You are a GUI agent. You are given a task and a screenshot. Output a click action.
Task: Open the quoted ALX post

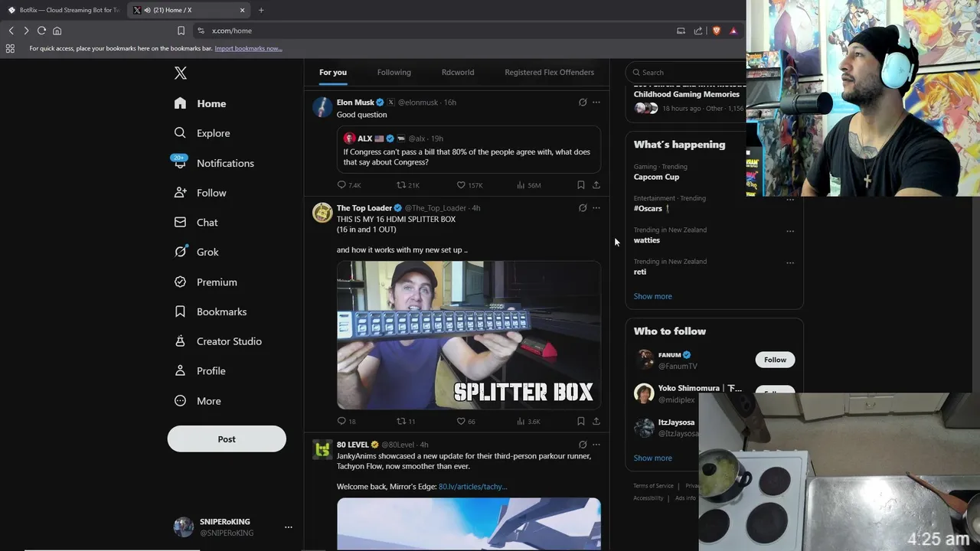point(469,149)
